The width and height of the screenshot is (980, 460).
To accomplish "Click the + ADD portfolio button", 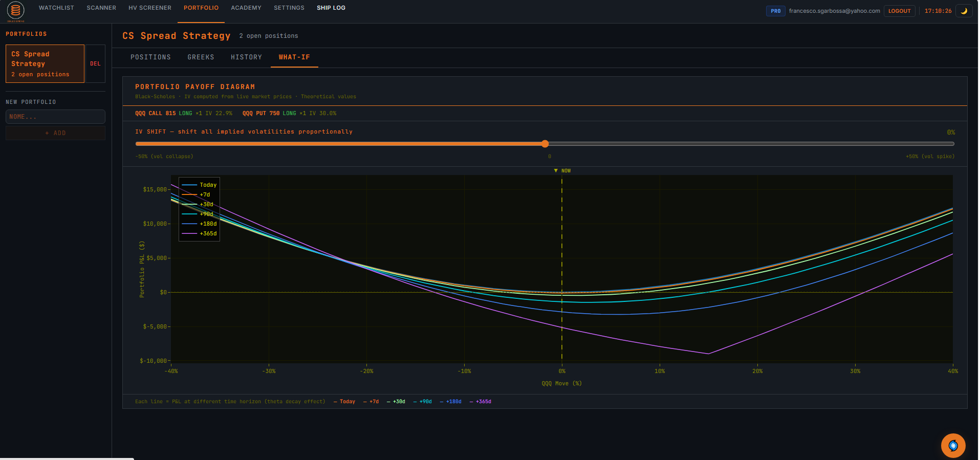I will [x=55, y=133].
